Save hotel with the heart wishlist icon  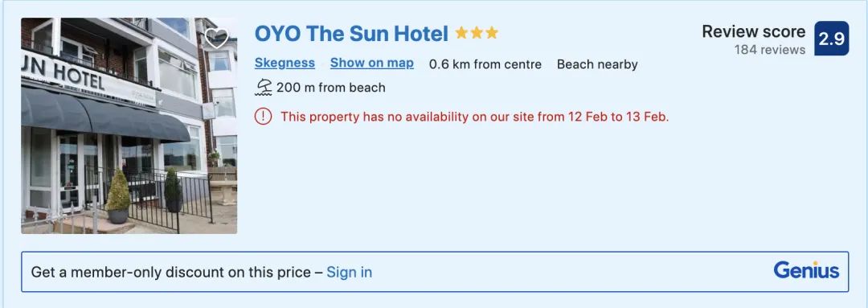[x=216, y=38]
